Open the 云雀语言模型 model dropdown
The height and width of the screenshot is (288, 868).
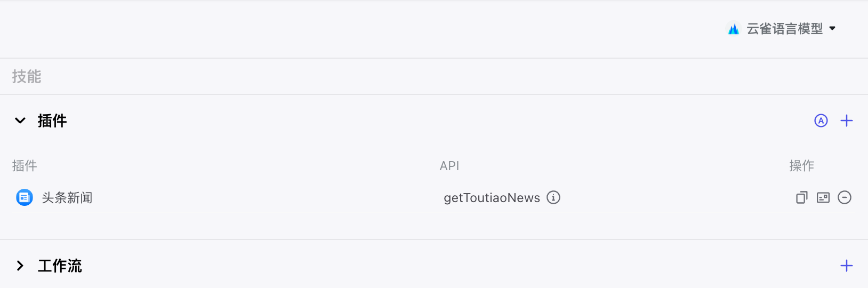782,29
